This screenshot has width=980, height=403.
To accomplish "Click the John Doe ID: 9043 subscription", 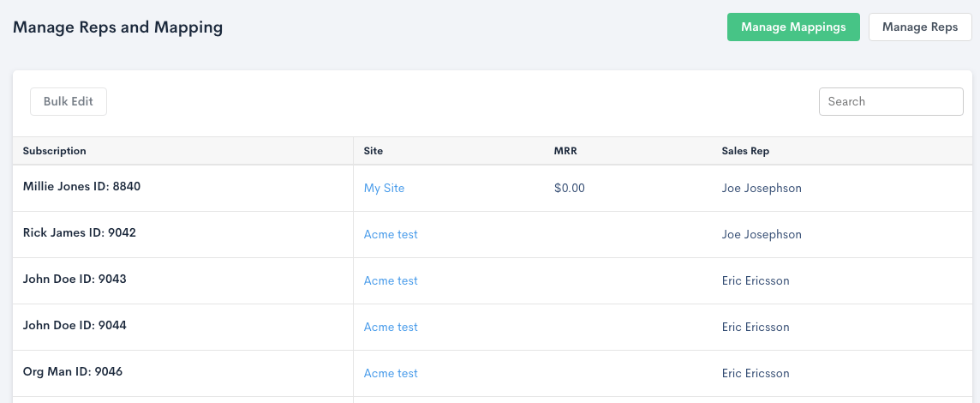I will [75, 279].
